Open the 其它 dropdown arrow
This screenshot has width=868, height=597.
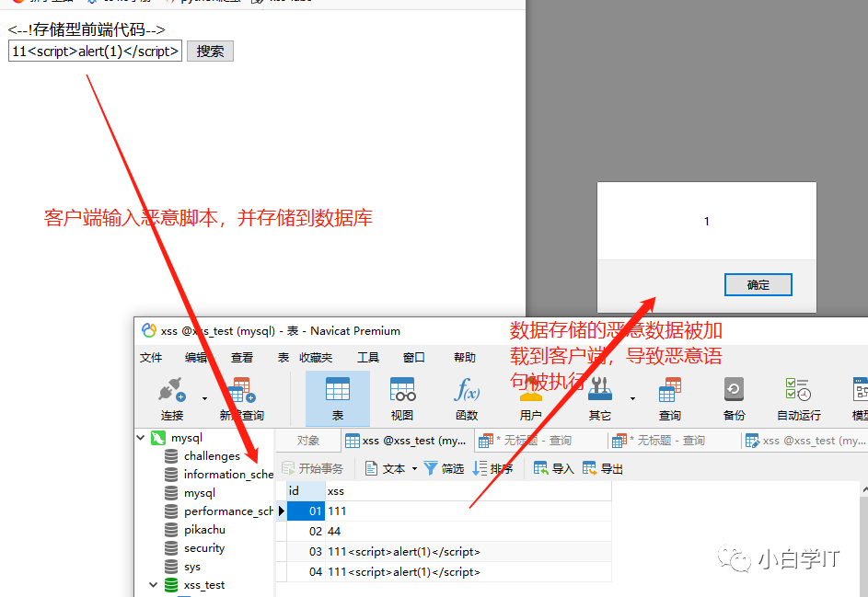632,398
